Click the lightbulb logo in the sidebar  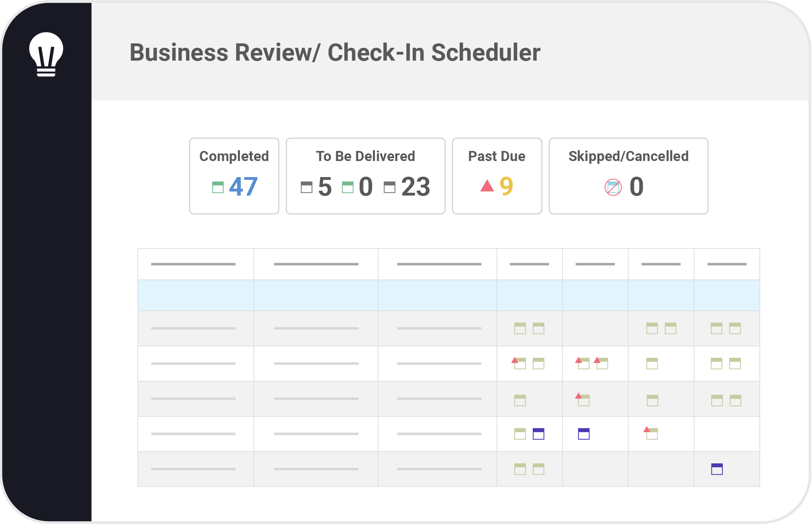[x=46, y=54]
